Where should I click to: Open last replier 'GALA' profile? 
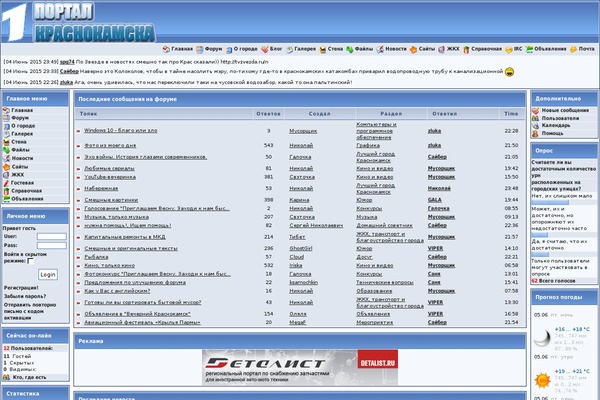click(x=435, y=200)
